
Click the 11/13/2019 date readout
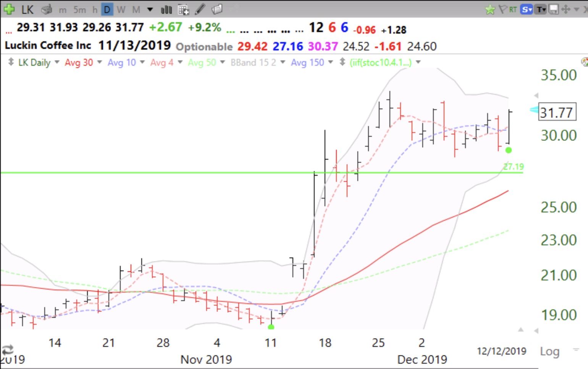[134, 45]
